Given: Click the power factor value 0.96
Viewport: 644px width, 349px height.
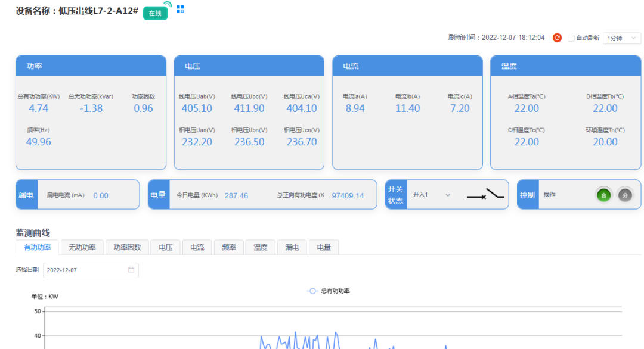Looking at the screenshot, I should (143, 108).
